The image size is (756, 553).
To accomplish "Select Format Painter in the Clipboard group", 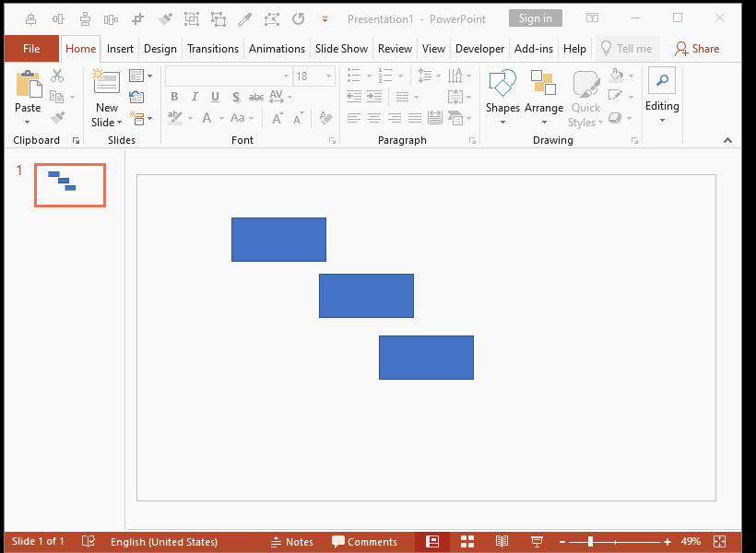I will coord(57,117).
